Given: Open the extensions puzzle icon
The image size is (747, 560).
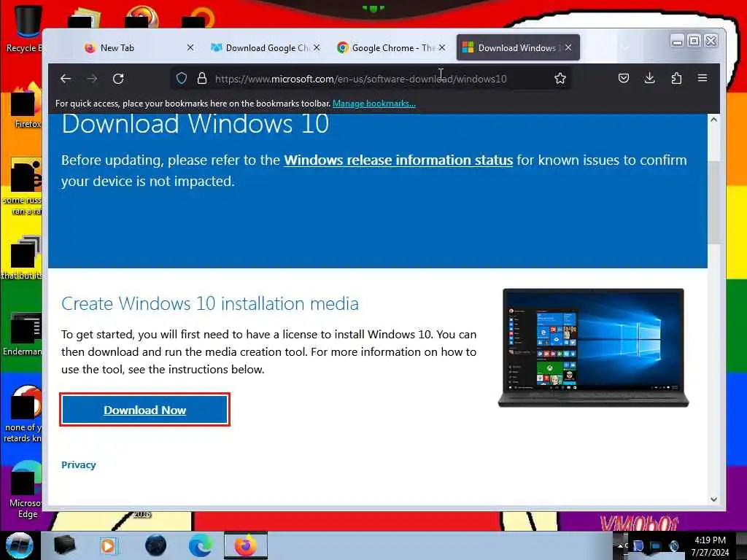Looking at the screenshot, I should click(x=676, y=78).
